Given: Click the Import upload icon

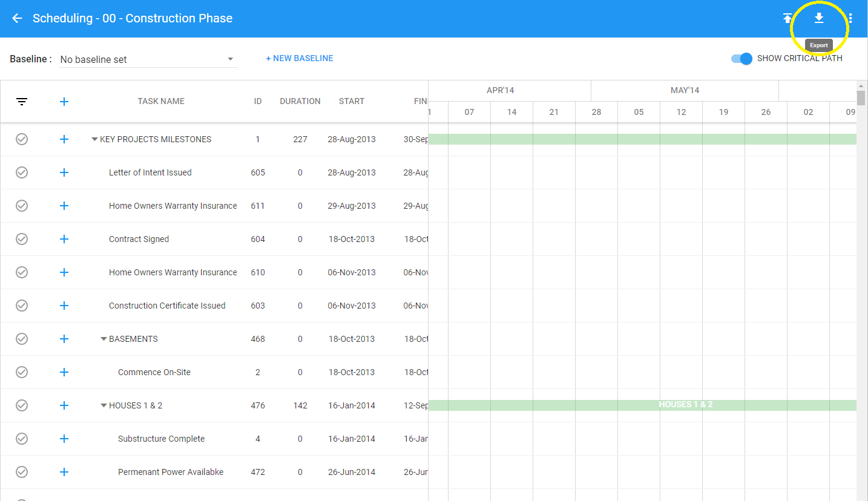Looking at the screenshot, I should tap(787, 18).
